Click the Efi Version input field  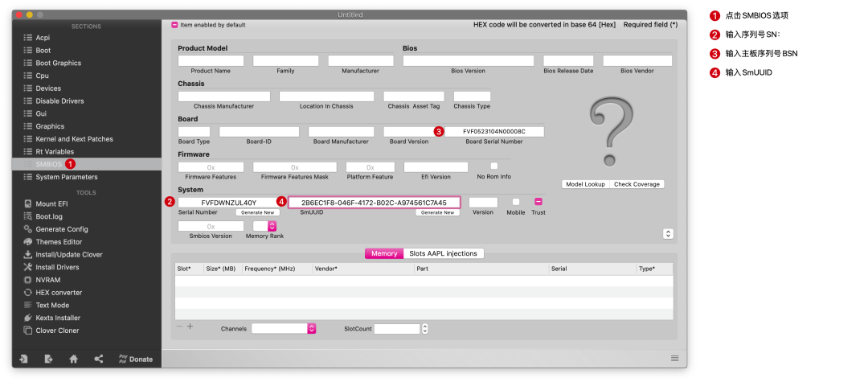pyautogui.click(x=436, y=167)
